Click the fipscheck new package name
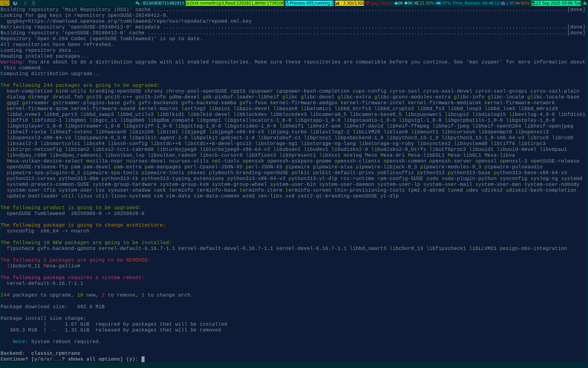 20,248
